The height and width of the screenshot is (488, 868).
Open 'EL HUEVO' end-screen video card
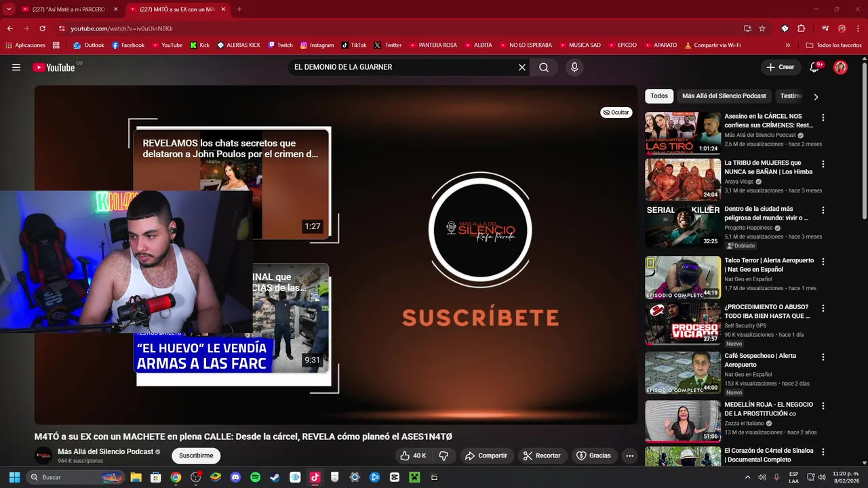231,319
